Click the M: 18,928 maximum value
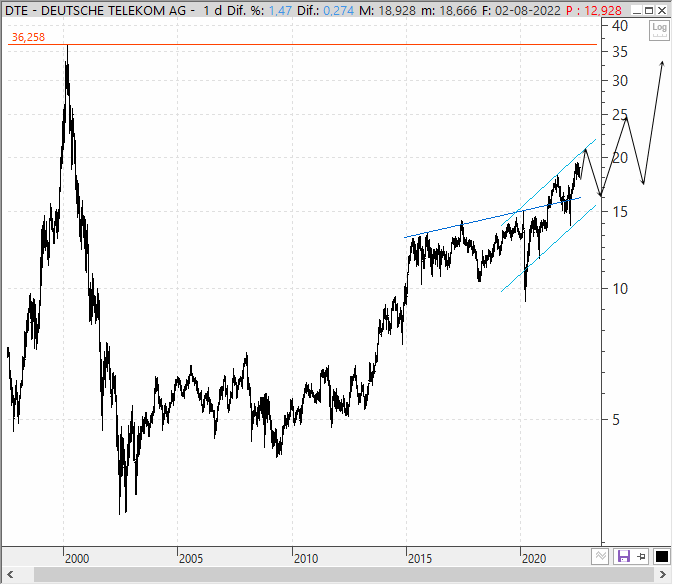 [388, 10]
